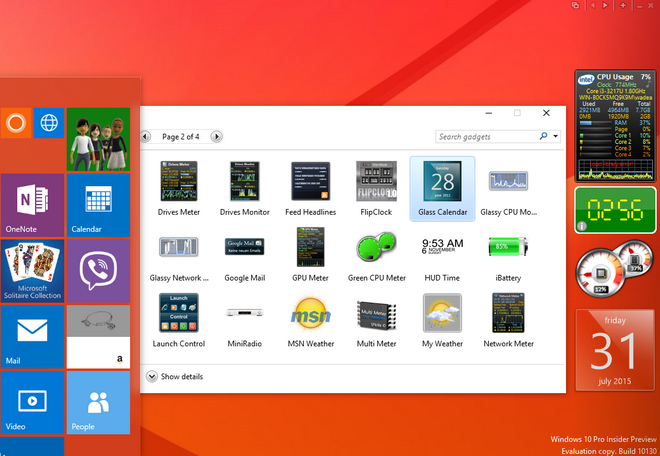Open the globe browser tile
660x456 pixels.
pyautogui.click(x=49, y=123)
